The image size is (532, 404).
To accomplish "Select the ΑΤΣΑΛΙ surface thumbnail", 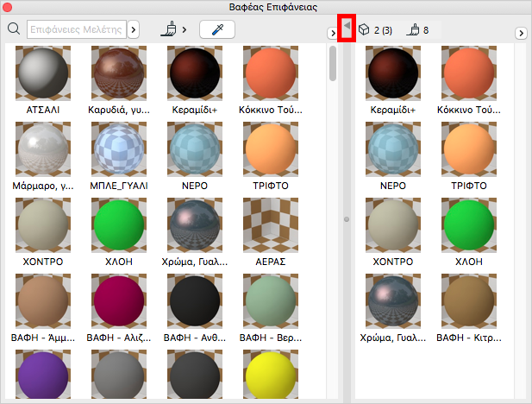I will tap(43, 73).
